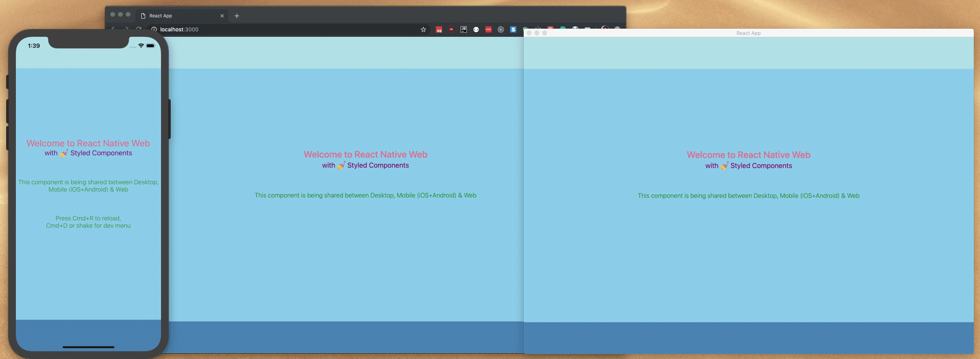Click shared component sentence in browser page
This screenshot has height=359, width=980.
tap(365, 196)
